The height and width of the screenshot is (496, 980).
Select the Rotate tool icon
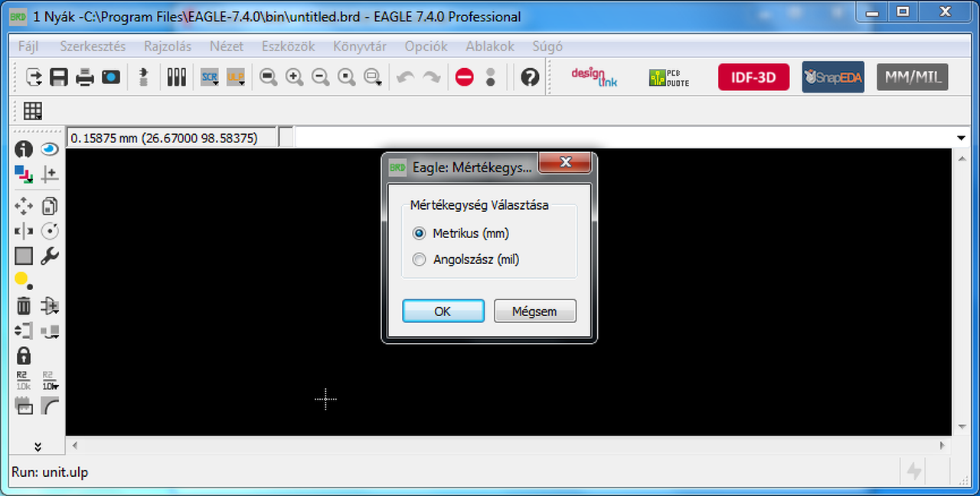[50, 231]
